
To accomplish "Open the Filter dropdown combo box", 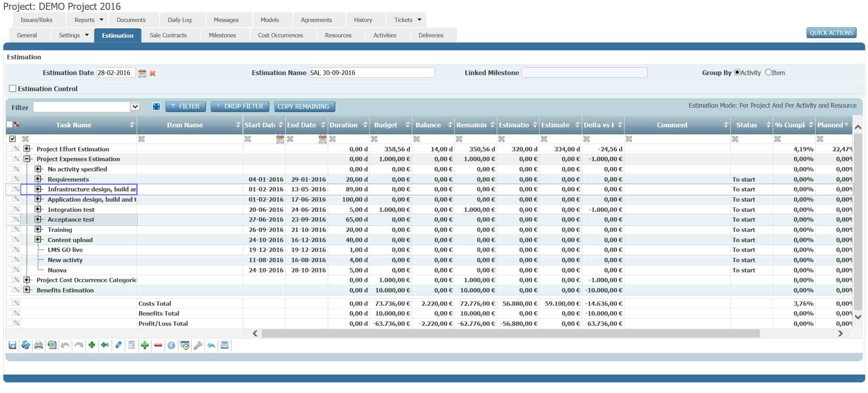I will [x=135, y=107].
